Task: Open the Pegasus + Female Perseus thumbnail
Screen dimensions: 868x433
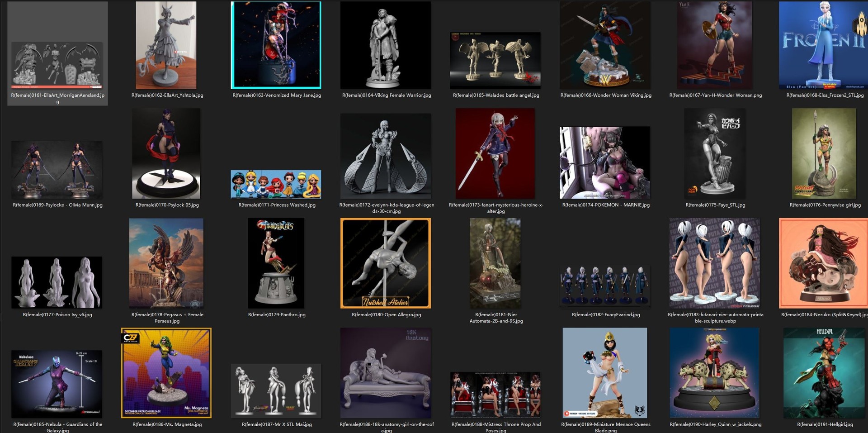Action: pyautogui.click(x=166, y=263)
